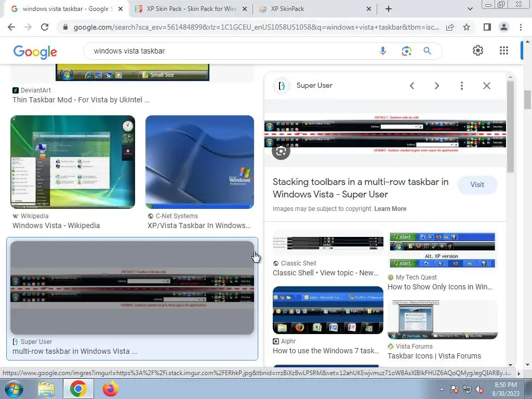Open the Google apps grid

pyautogui.click(x=504, y=50)
